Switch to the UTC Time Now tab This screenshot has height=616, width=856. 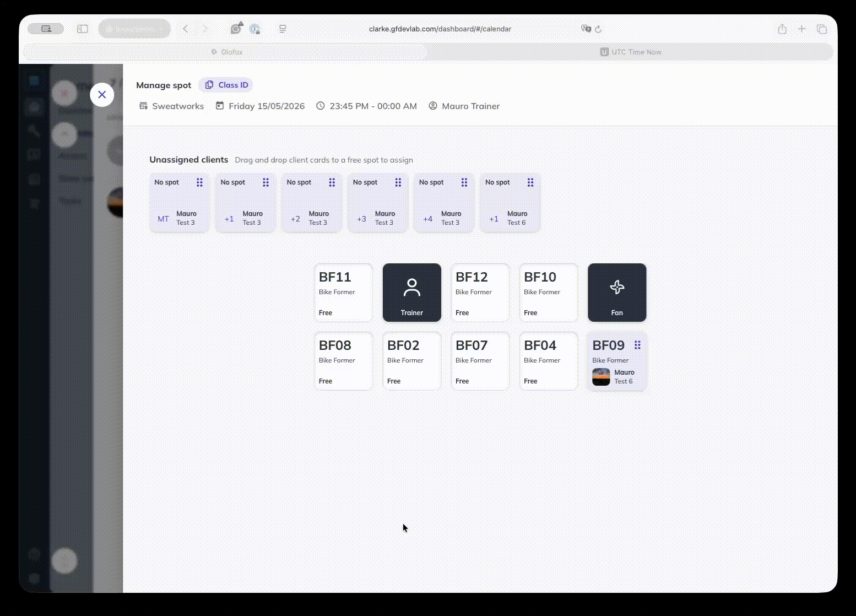tap(630, 52)
